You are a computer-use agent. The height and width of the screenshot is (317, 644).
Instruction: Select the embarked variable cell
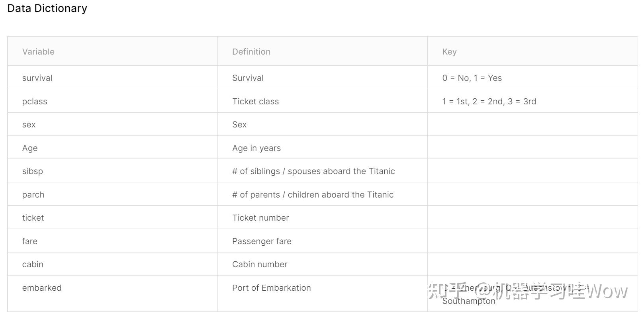(41, 288)
